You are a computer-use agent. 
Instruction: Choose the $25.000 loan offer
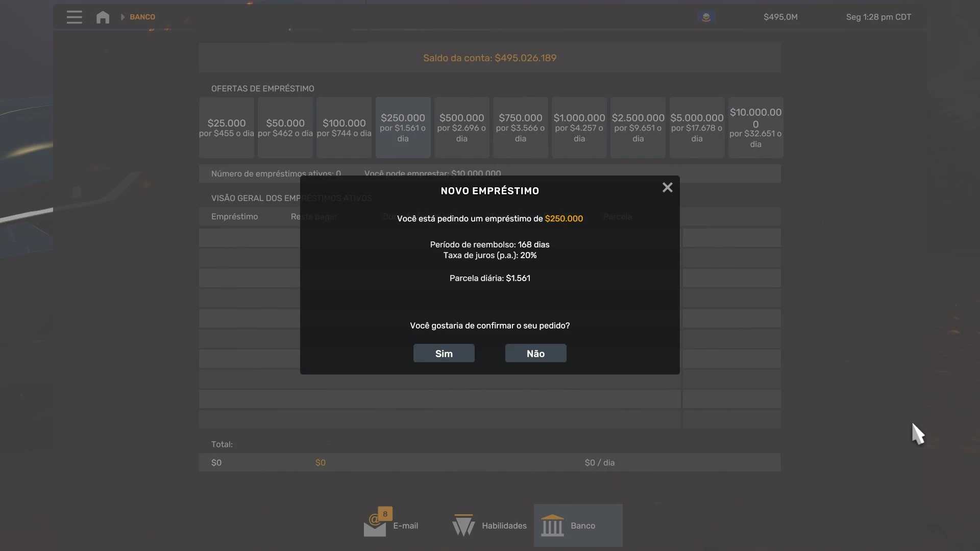227,128
